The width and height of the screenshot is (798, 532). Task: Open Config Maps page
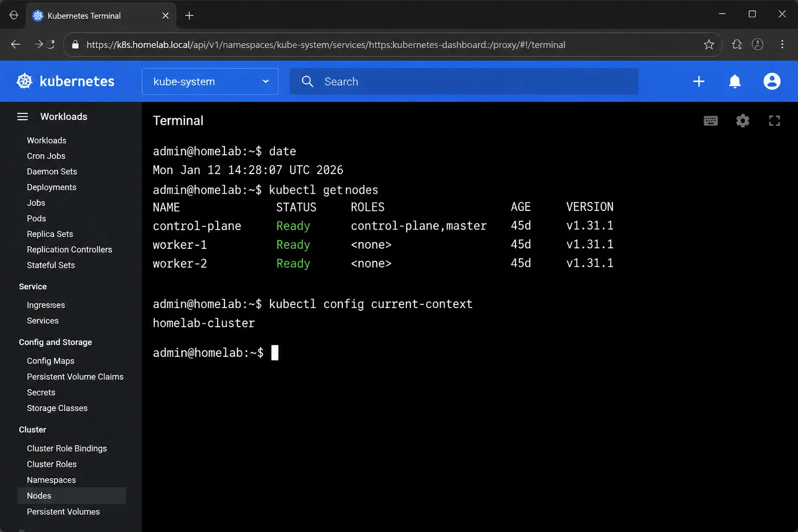(x=50, y=361)
